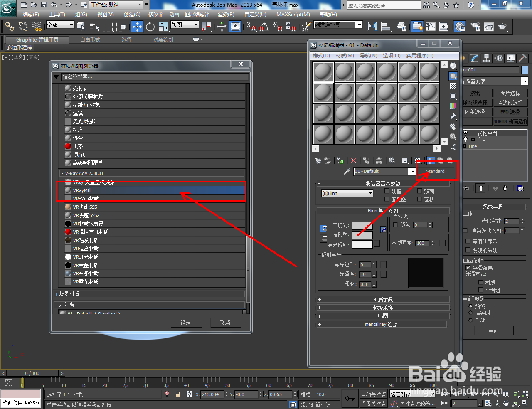Toggle the Percent Snap icon
Image resolution: width=532 pixels, height=409 pixels.
coord(277,27)
